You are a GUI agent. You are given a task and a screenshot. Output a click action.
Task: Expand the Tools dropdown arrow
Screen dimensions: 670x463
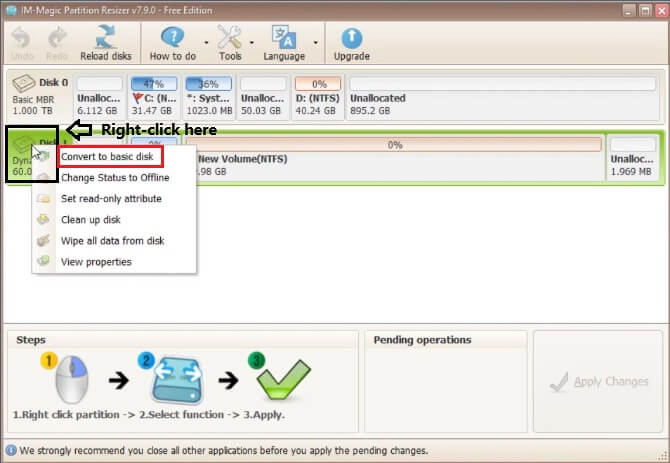tap(252, 42)
